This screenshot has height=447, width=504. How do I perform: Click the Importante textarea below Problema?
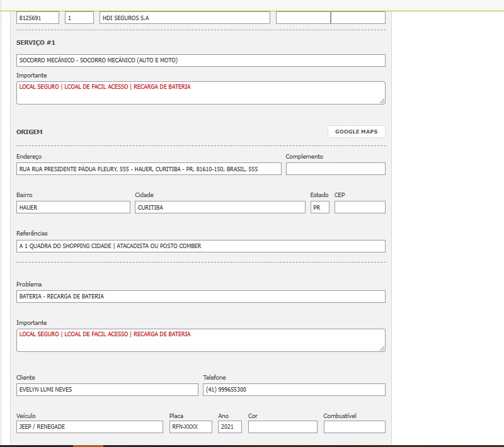tap(200, 341)
